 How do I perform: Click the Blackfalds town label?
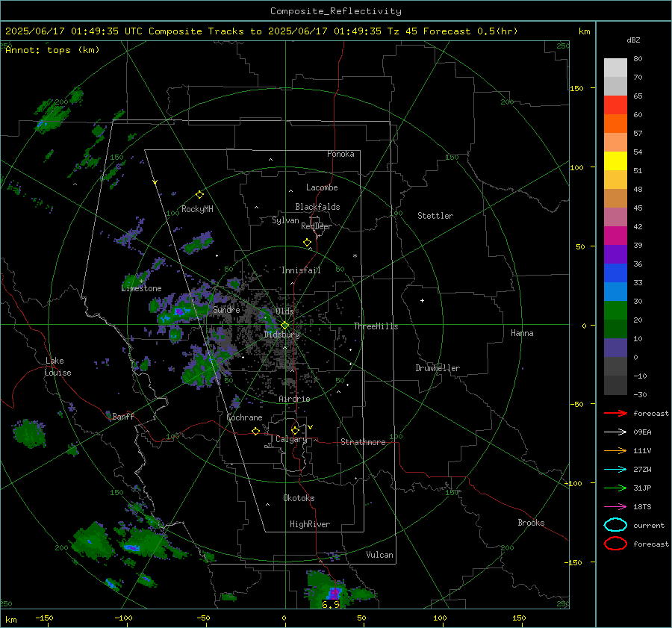pos(317,207)
